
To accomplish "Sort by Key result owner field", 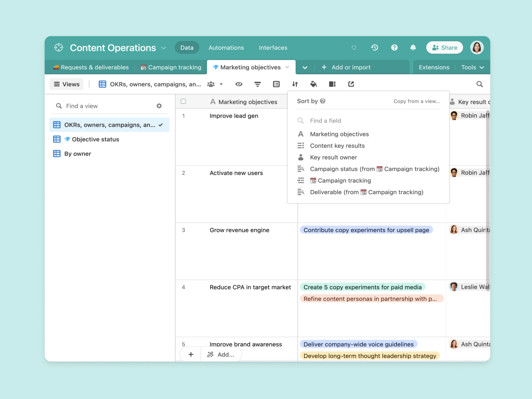I will coord(368,157).
